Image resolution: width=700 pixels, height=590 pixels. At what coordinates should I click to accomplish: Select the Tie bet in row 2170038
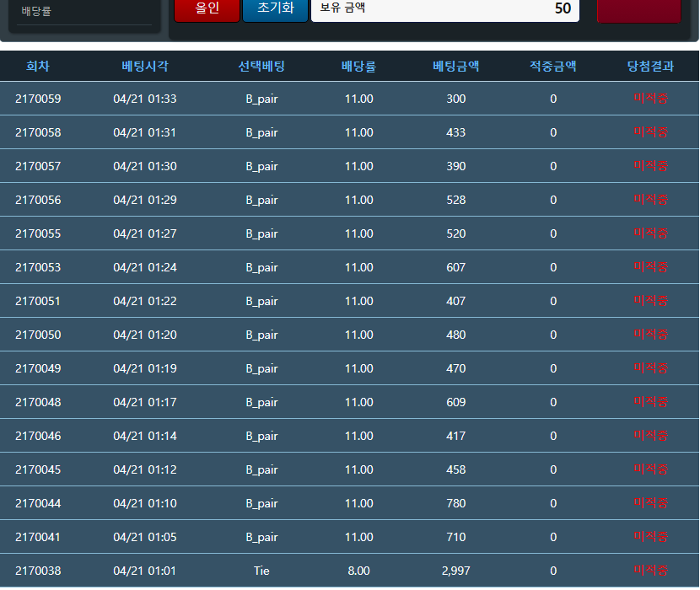pyautogui.click(x=261, y=571)
